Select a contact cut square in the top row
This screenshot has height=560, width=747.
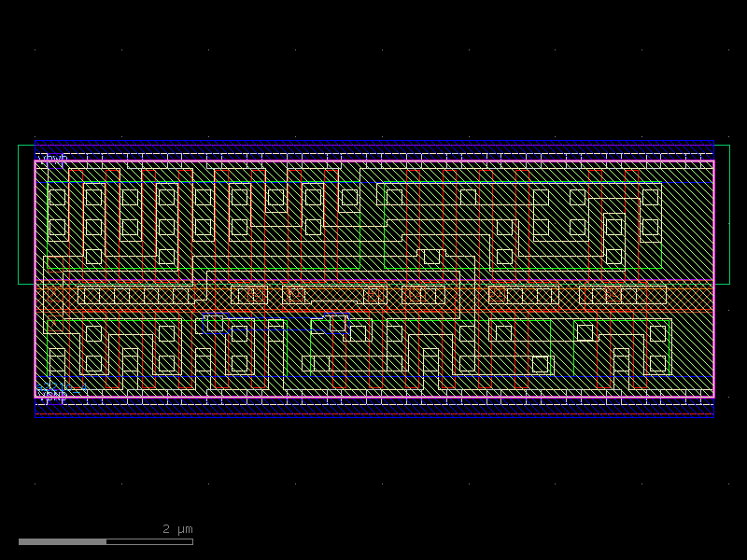(94, 197)
